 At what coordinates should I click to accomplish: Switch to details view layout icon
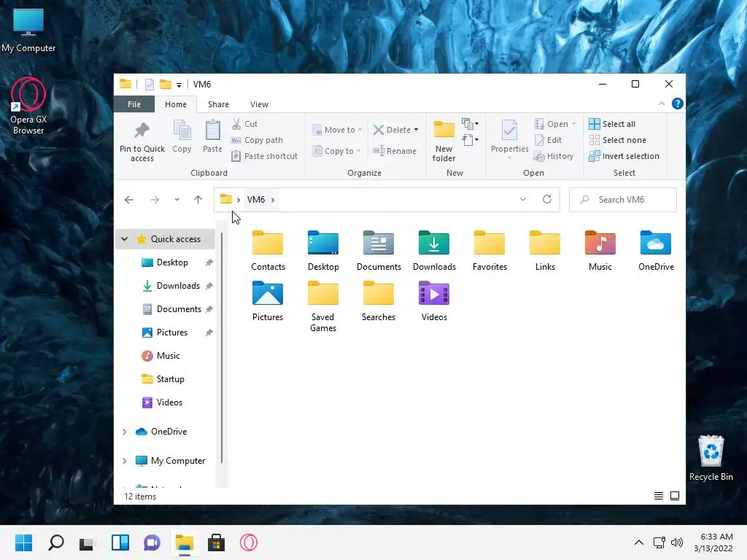[x=659, y=496]
